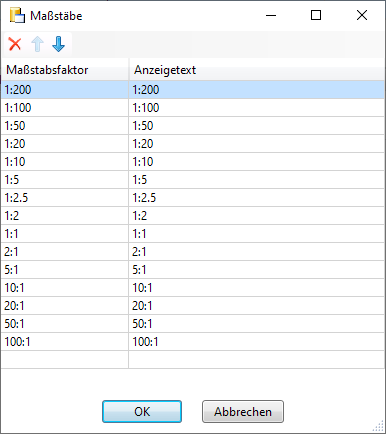Move selected scale up with arrow
This screenshot has height=434, width=386.
tap(37, 44)
